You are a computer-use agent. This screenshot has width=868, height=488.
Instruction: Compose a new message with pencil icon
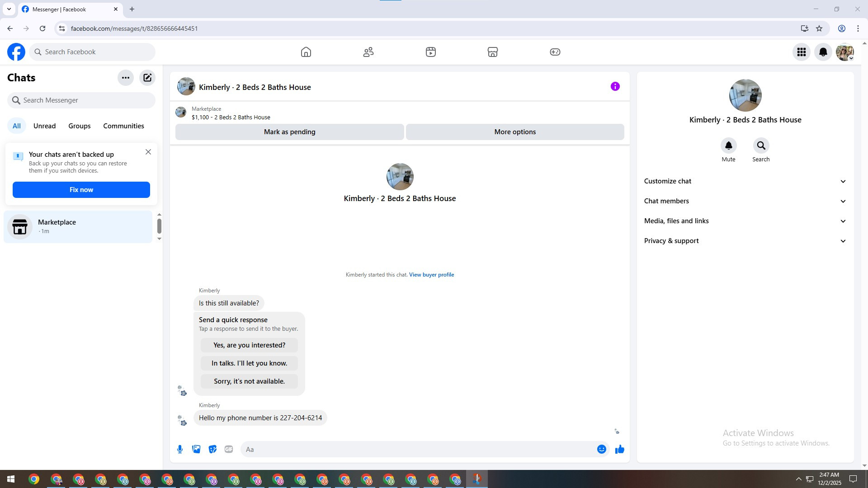(147, 78)
